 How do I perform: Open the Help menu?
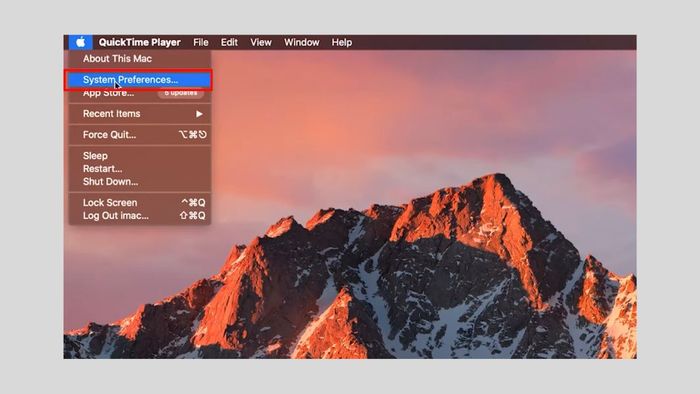[x=342, y=42]
